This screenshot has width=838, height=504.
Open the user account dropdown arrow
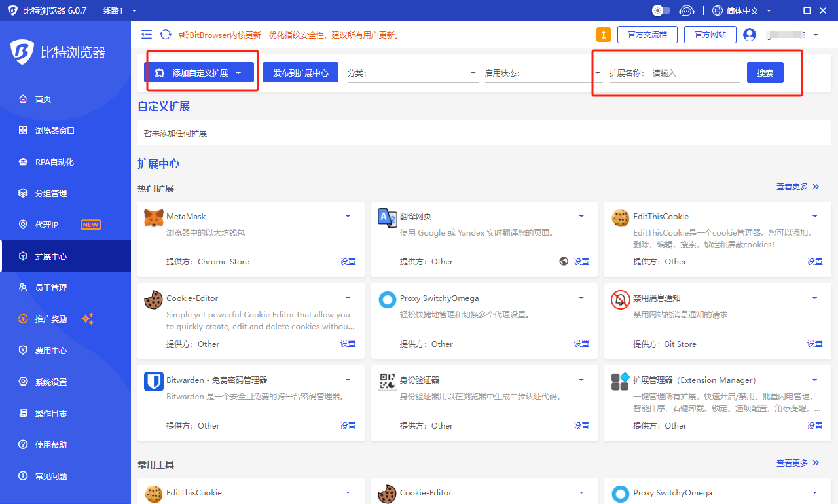[x=815, y=35]
